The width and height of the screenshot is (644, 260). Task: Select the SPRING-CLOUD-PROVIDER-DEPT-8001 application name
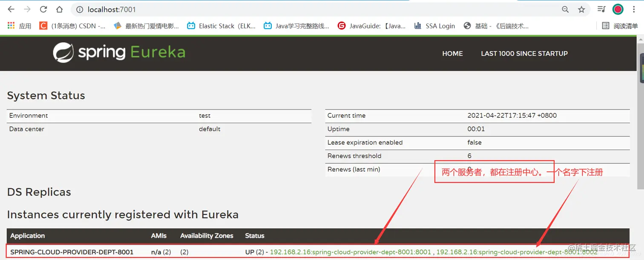coord(72,252)
